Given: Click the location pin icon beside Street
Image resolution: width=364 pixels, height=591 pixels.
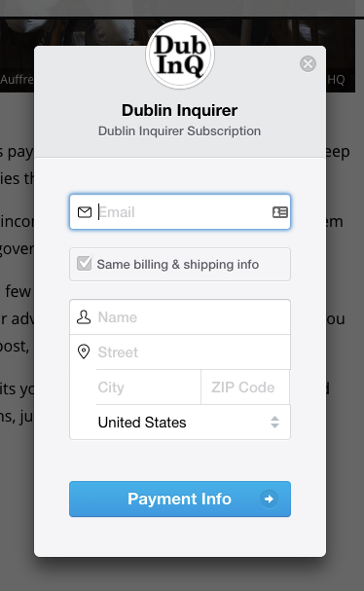Looking at the screenshot, I should (84, 351).
